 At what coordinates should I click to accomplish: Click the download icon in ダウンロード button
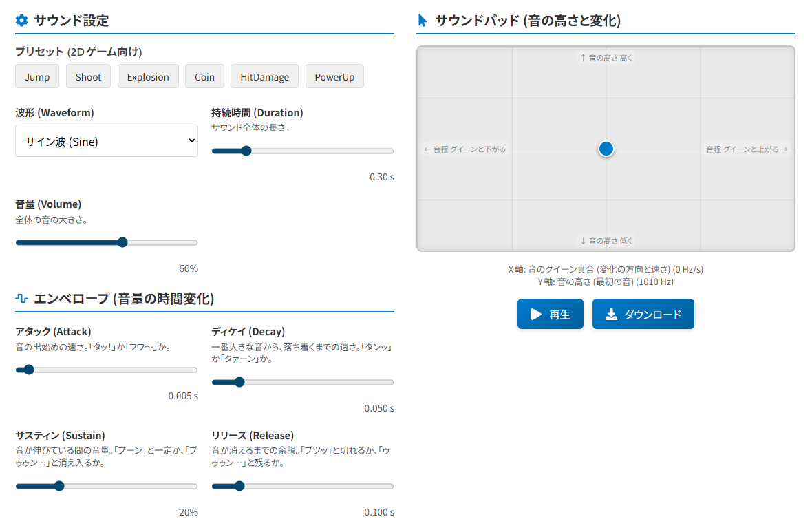(611, 315)
